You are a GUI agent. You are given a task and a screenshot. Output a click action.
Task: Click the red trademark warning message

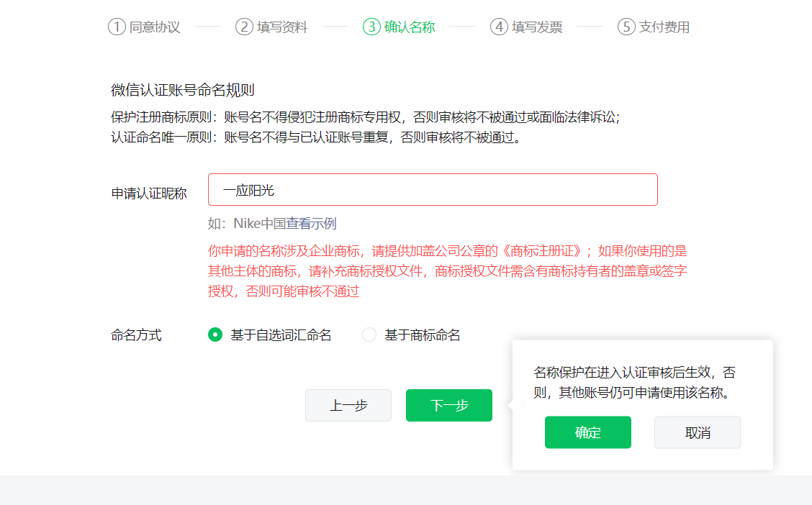click(448, 271)
